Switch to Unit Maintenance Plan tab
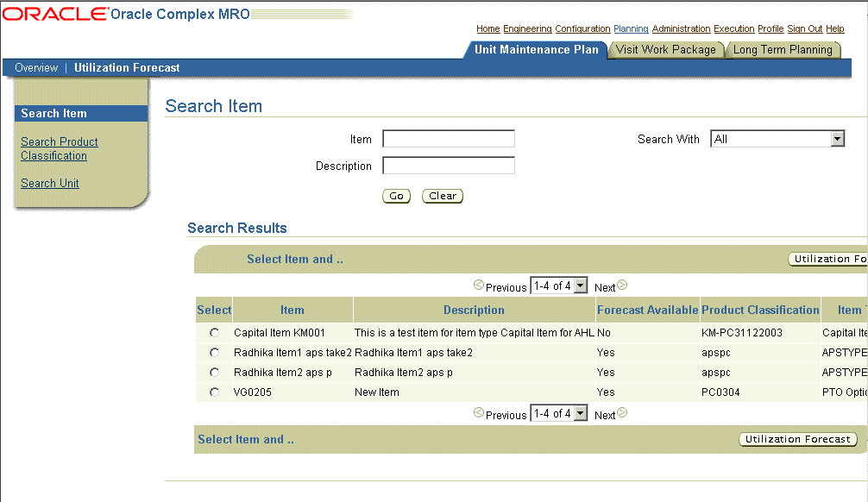 [x=536, y=50]
